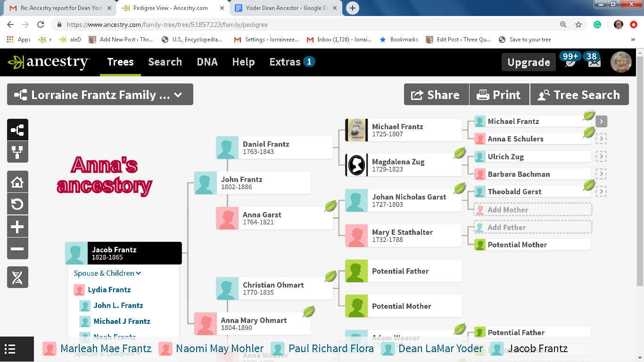The width and height of the screenshot is (644, 362).
Task: Collapse the Spouse & Children list
Action: click(107, 273)
